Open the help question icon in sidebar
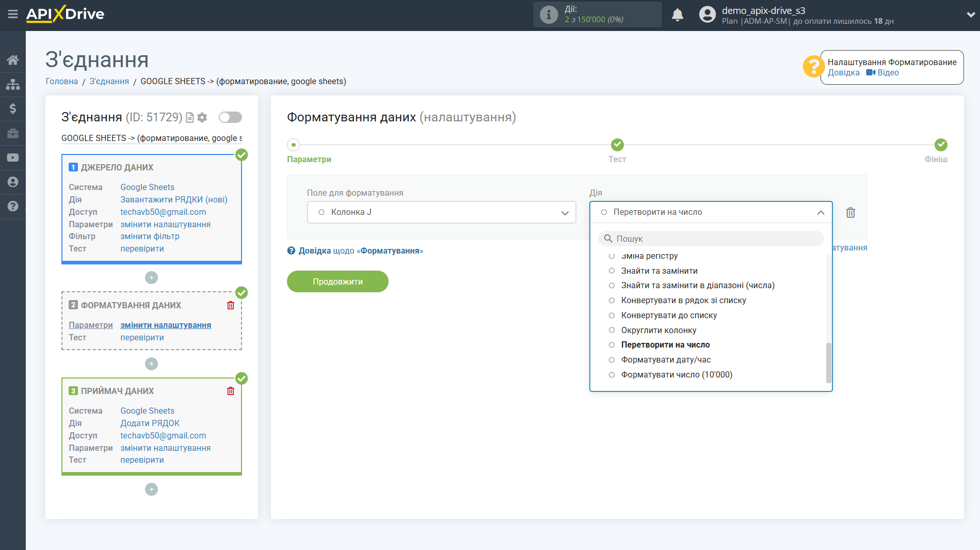This screenshot has height=550, width=980. (13, 206)
